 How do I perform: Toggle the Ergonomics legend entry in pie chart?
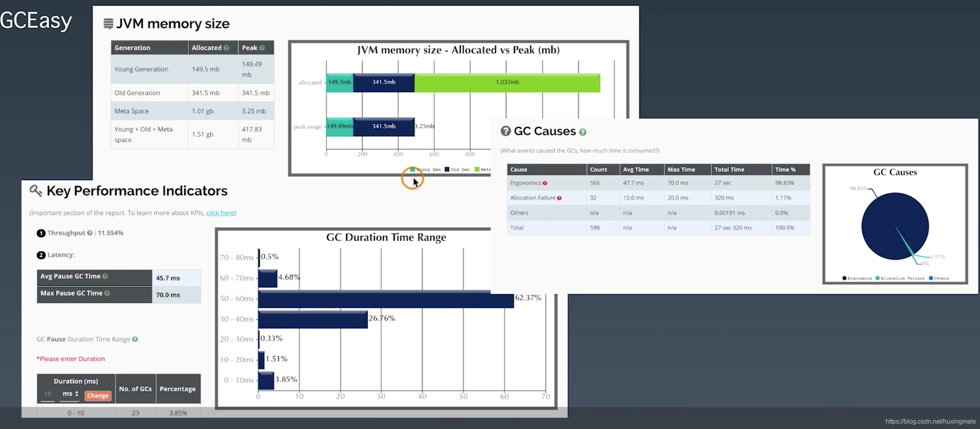click(857, 278)
